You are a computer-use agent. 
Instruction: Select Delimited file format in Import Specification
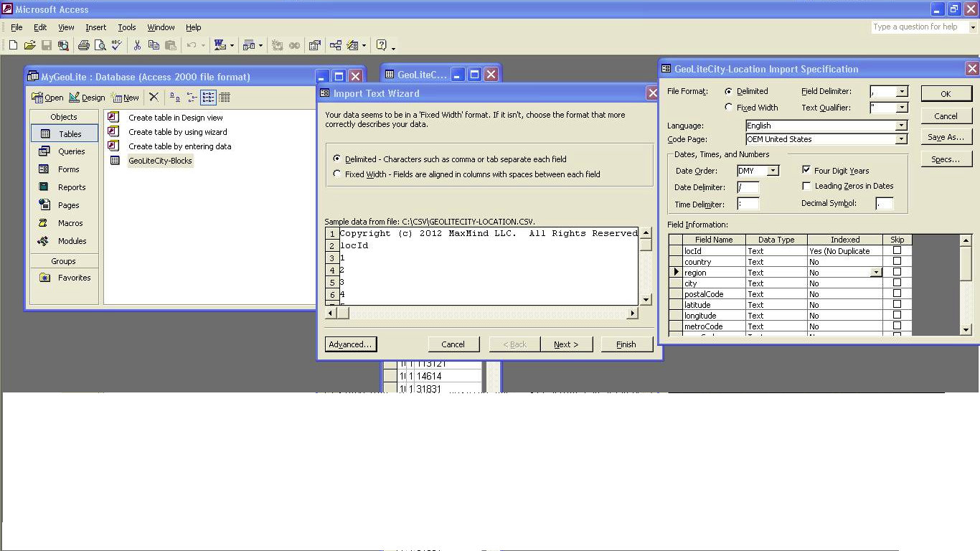pyautogui.click(x=729, y=91)
